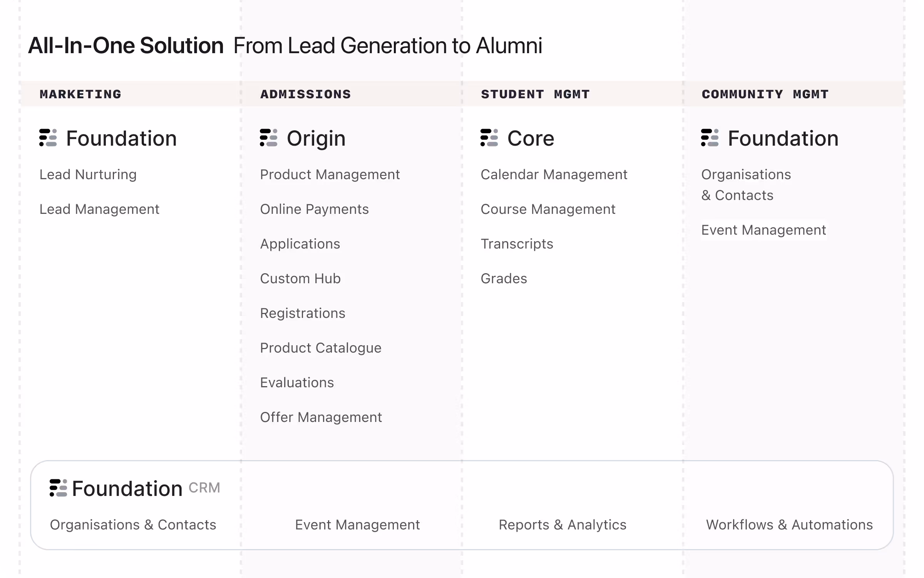Open the Lead Management link

[x=99, y=209]
